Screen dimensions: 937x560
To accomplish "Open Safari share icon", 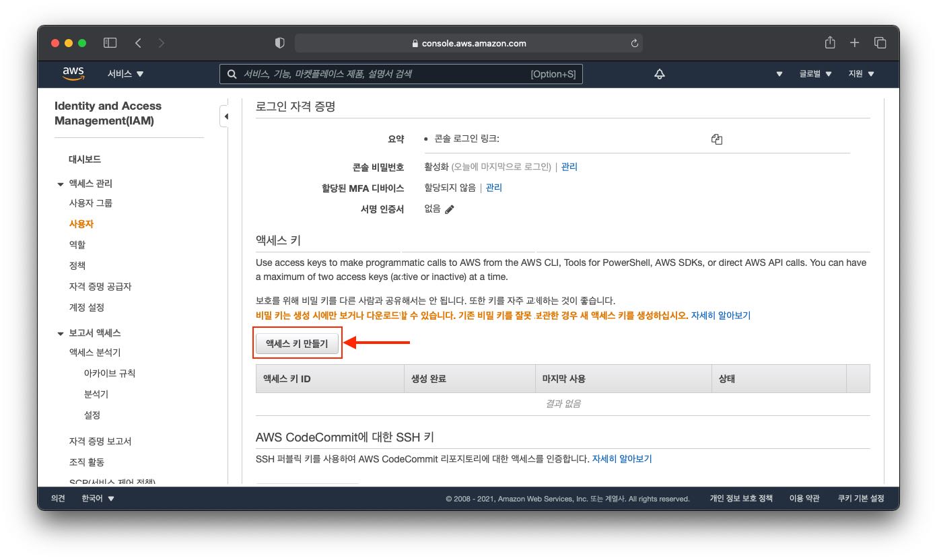I will point(830,42).
